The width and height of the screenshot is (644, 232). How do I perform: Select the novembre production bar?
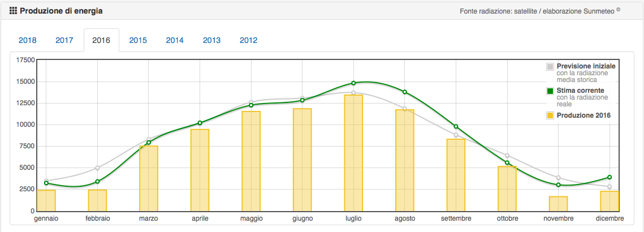pyautogui.click(x=558, y=204)
